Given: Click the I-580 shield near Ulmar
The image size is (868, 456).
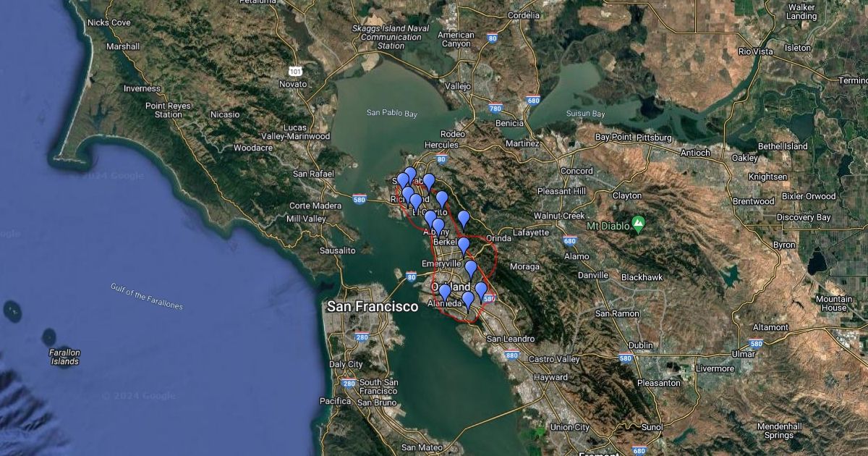Looking at the screenshot, I should point(756,344).
